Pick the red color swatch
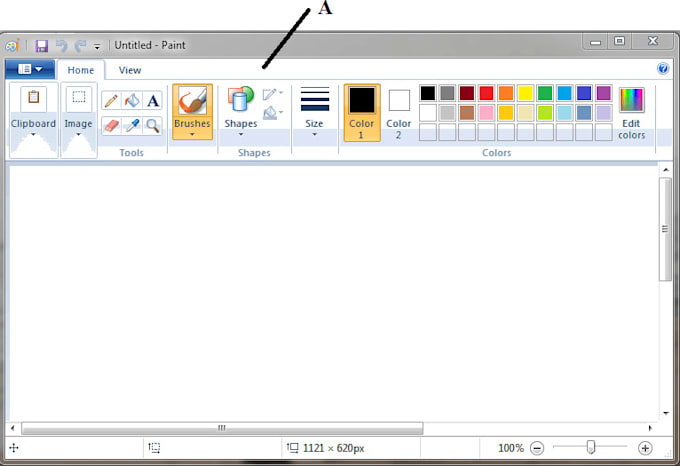 (x=486, y=93)
